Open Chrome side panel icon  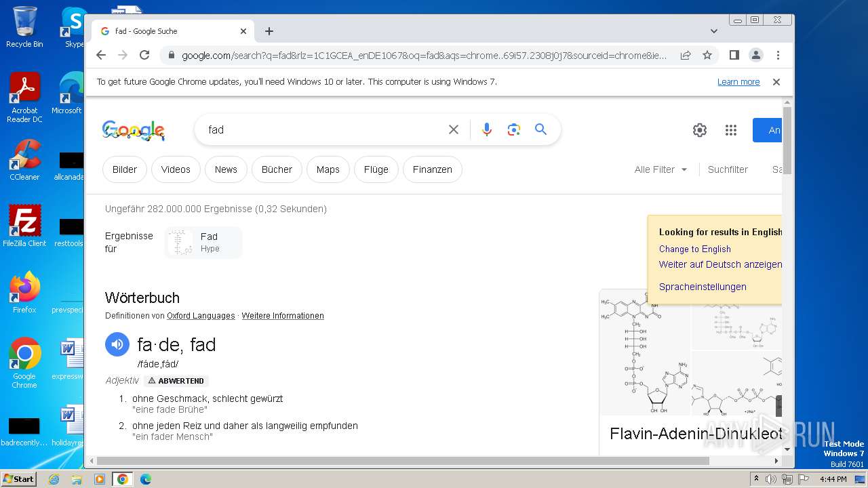734,55
